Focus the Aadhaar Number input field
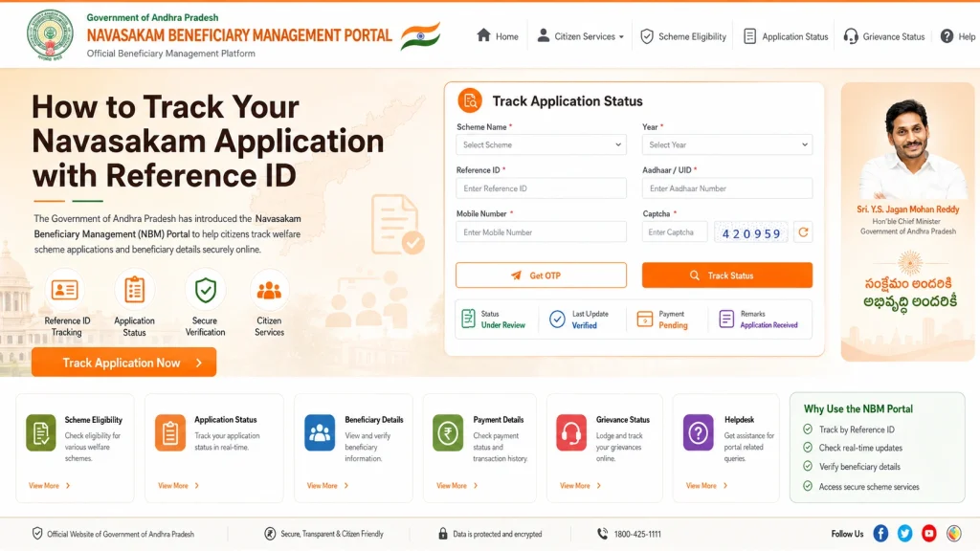The image size is (980, 551). [x=727, y=188]
